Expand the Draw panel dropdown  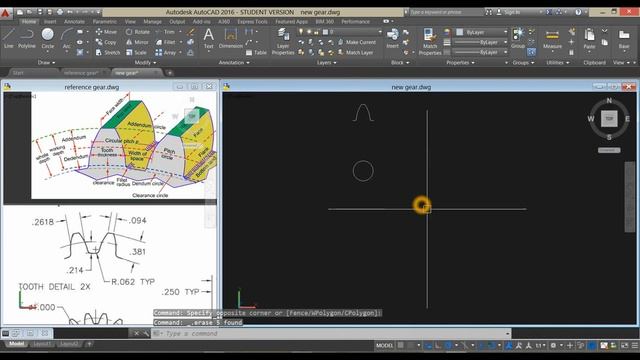46,62
